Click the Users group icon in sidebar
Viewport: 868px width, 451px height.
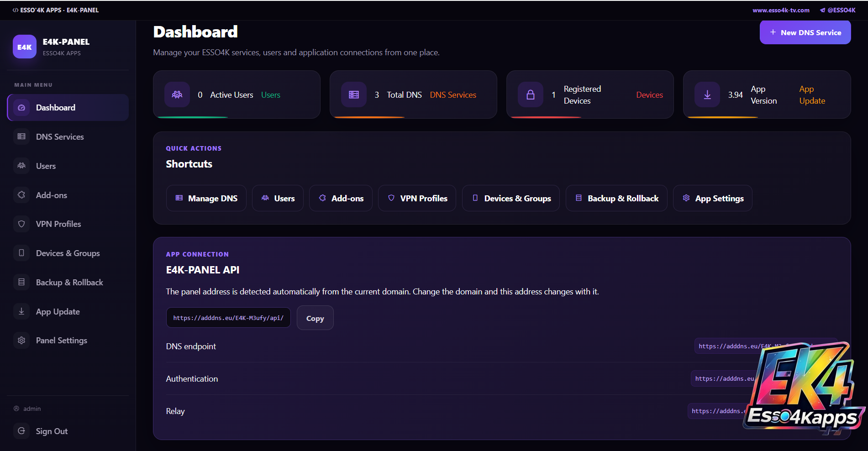click(x=21, y=166)
